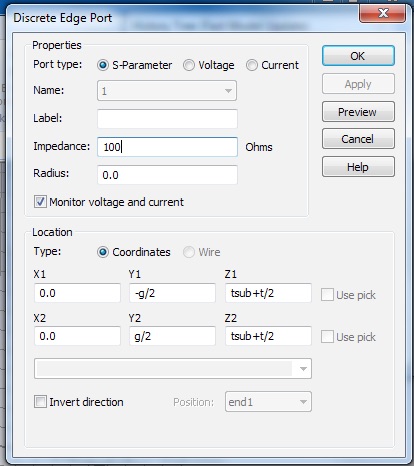
Task: Click the Z2 coordinate field
Action: click(268, 336)
